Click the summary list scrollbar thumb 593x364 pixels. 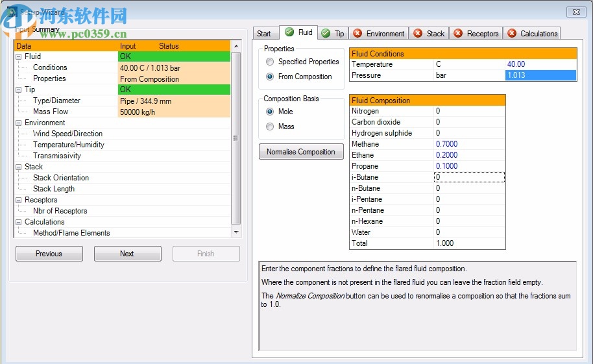click(x=236, y=138)
